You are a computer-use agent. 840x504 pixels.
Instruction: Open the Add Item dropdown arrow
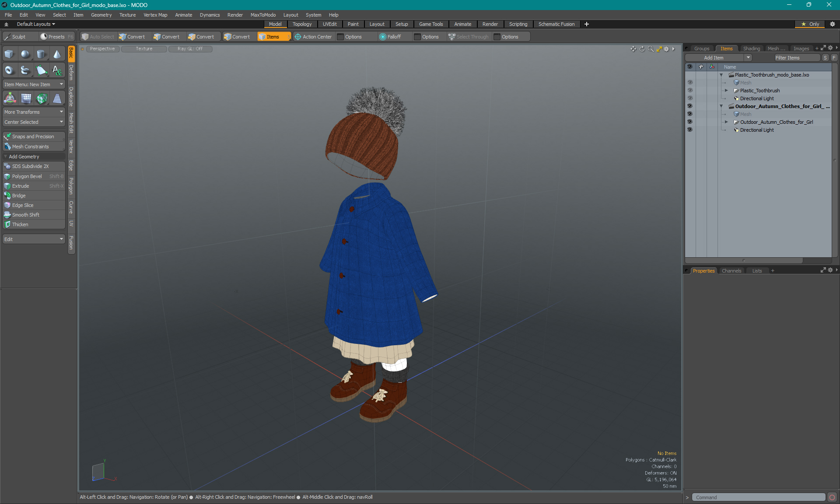748,58
